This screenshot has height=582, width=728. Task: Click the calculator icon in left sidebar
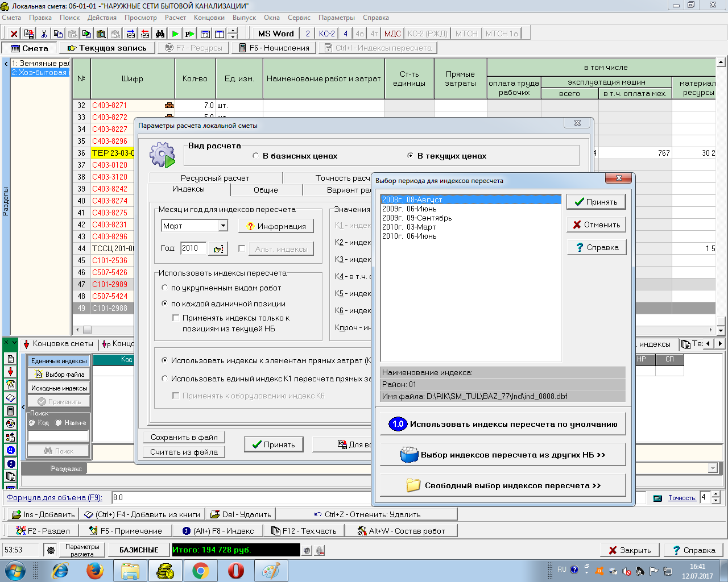tap(10, 411)
